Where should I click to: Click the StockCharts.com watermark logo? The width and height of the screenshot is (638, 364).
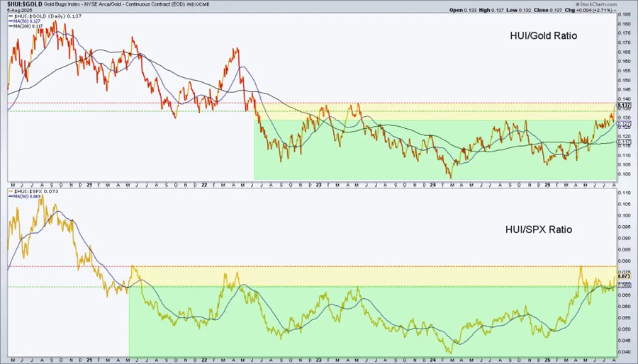[595, 4]
